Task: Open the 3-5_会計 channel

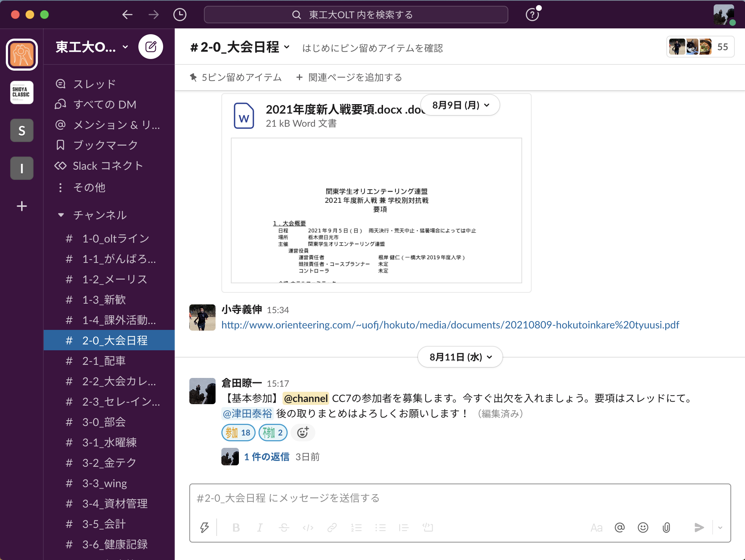Action: [x=109, y=524]
